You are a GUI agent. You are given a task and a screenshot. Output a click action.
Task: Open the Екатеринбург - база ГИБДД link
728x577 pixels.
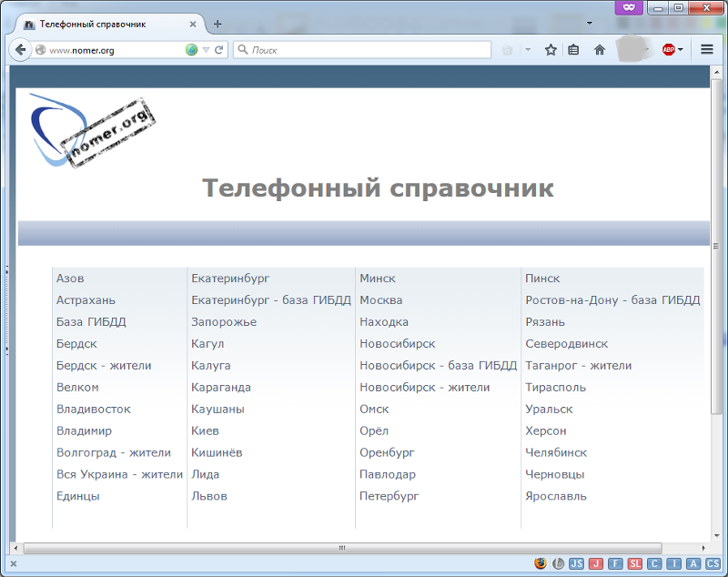271,300
